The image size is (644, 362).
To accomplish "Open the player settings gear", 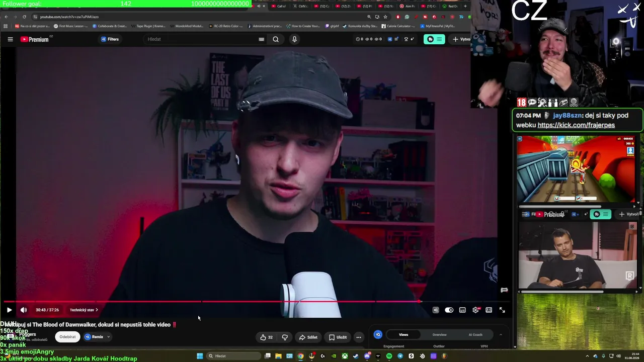I will (475, 310).
